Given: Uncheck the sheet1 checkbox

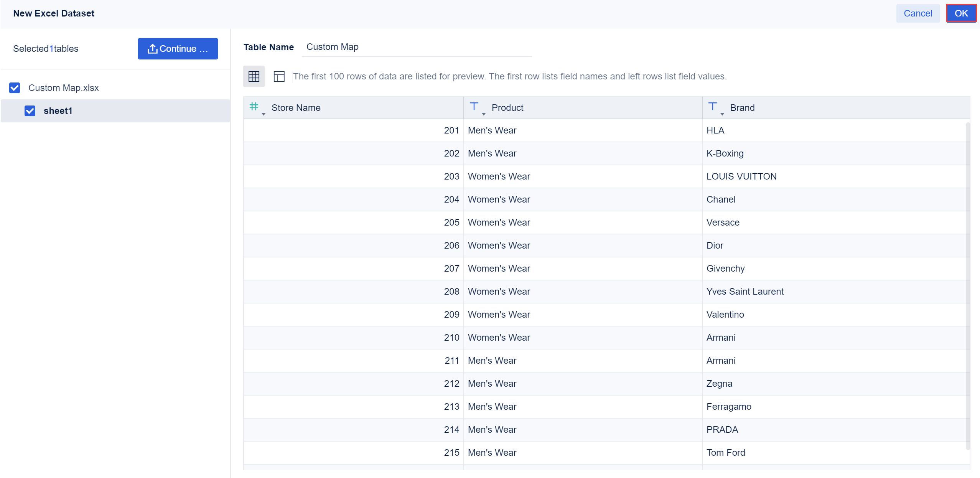Looking at the screenshot, I should [30, 111].
